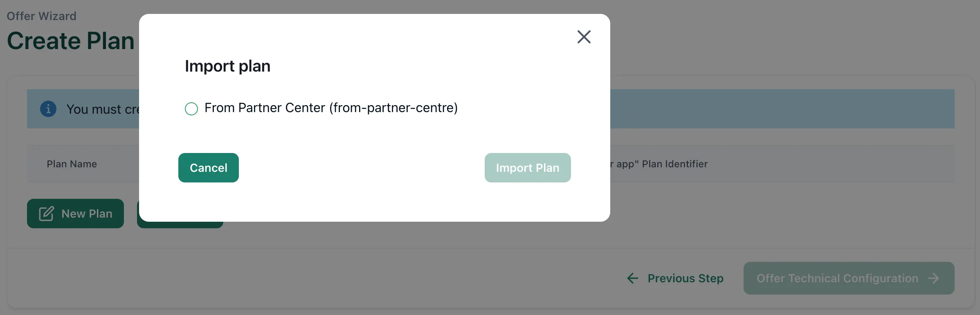This screenshot has width=980, height=315.
Task: Click the Import Plan button
Action: tap(527, 168)
